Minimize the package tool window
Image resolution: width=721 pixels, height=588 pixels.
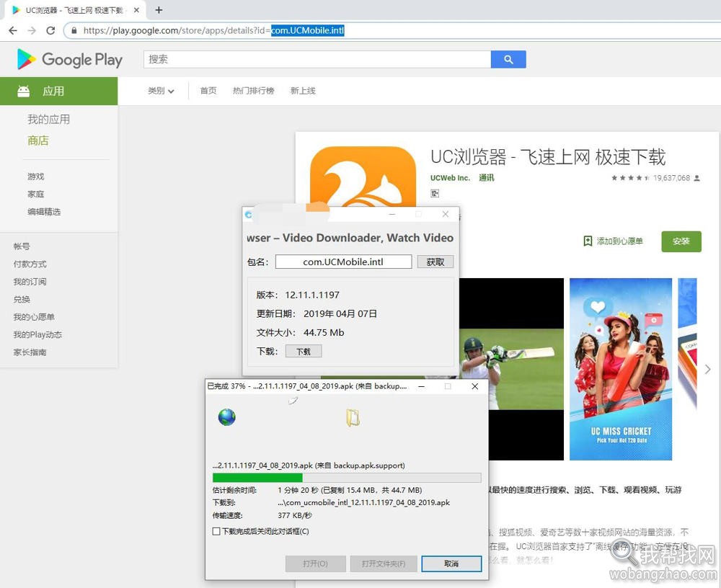(392, 214)
